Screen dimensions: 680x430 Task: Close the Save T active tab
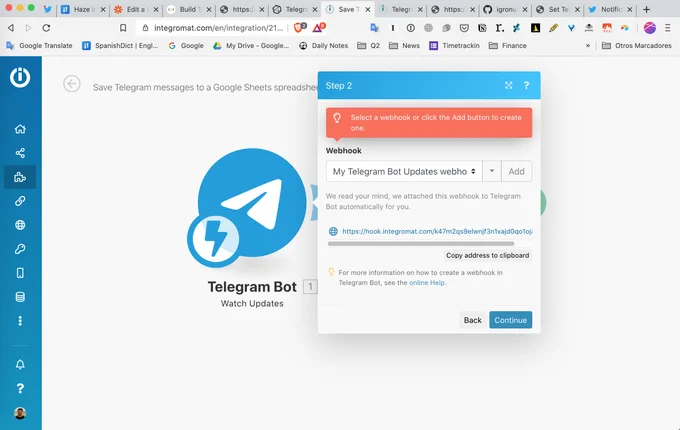[x=367, y=9]
